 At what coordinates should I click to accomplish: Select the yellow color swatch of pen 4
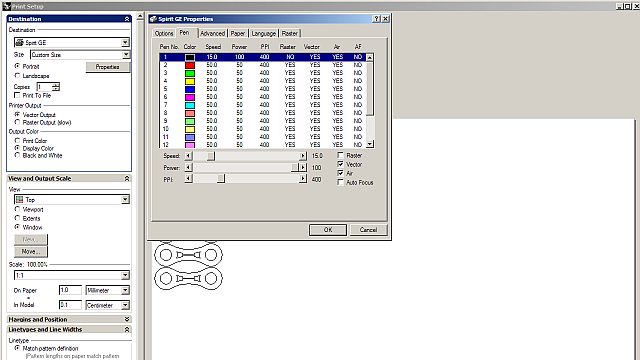[190, 81]
